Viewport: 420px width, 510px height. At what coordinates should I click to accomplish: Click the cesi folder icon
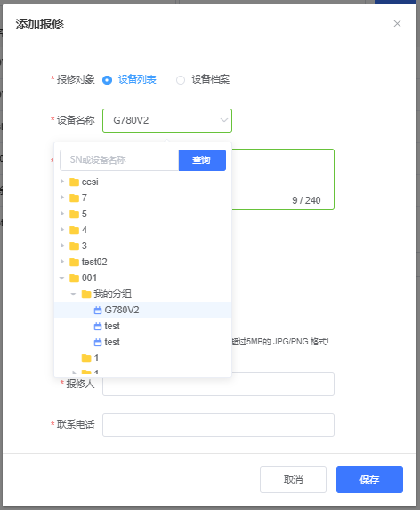tap(75, 182)
